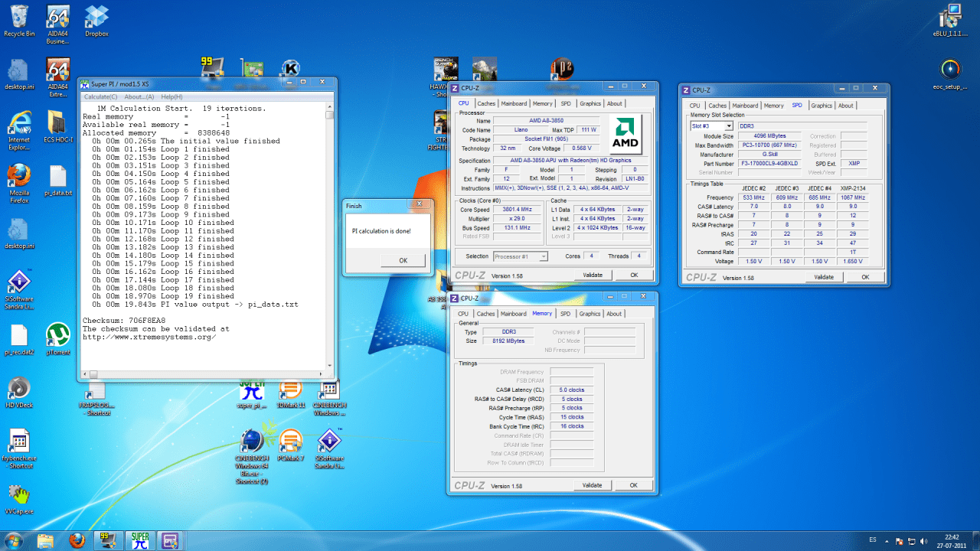Expand the Slot #3 memory slot dropdown

(711, 126)
